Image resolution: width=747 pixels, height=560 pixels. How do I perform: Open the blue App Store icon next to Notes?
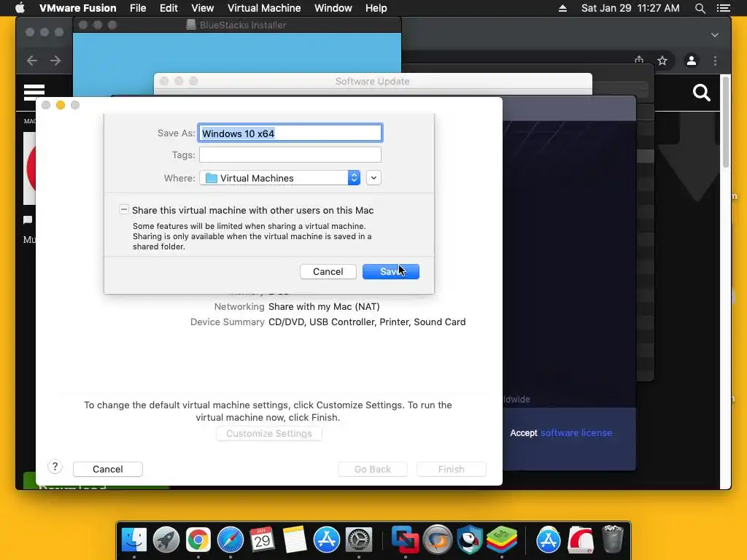(326, 540)
